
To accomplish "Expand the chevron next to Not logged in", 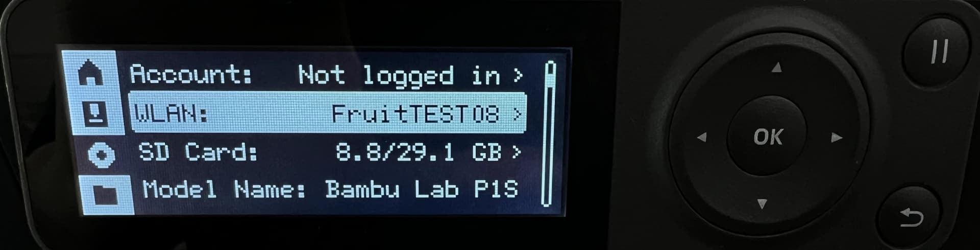I will (x=518, y=76).
